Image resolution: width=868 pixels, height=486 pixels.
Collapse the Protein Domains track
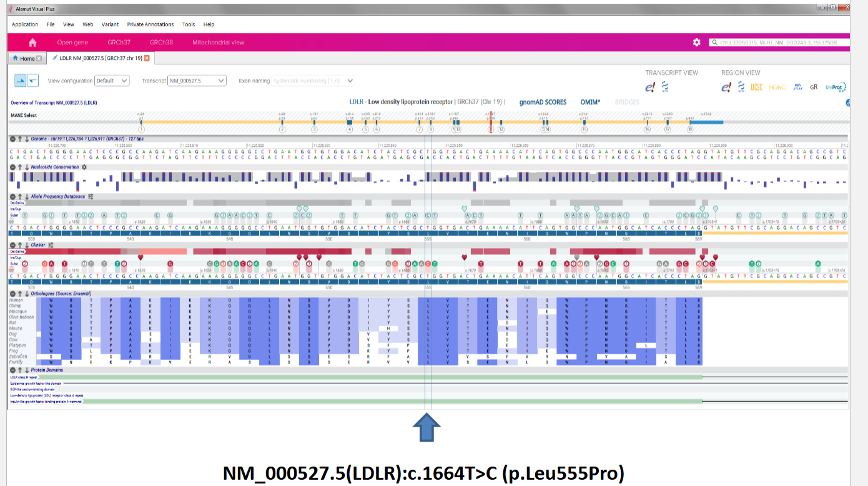click(12, 370)
